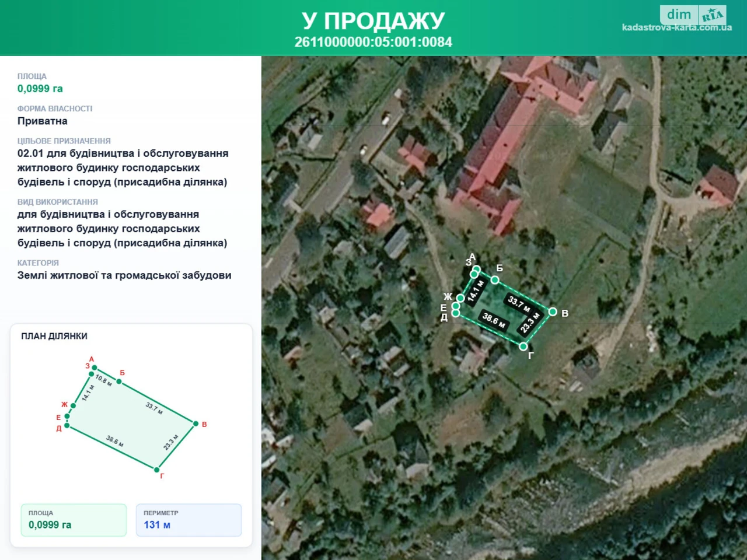This screenshot has width=747, height=560.
Task: Click point В in the plot plan
Action: (x=196, y=424)
